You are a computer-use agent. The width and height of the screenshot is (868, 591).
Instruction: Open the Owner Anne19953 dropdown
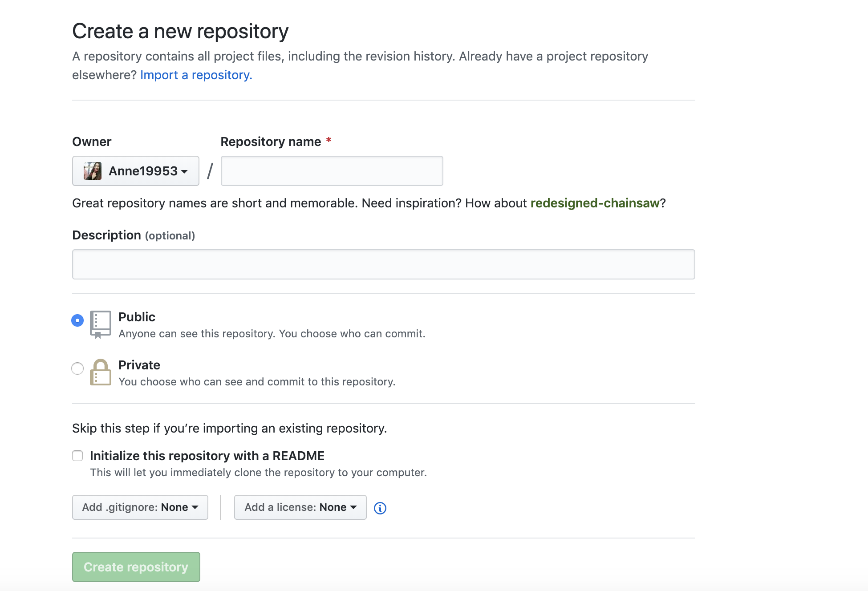click(x=136, y=171)
